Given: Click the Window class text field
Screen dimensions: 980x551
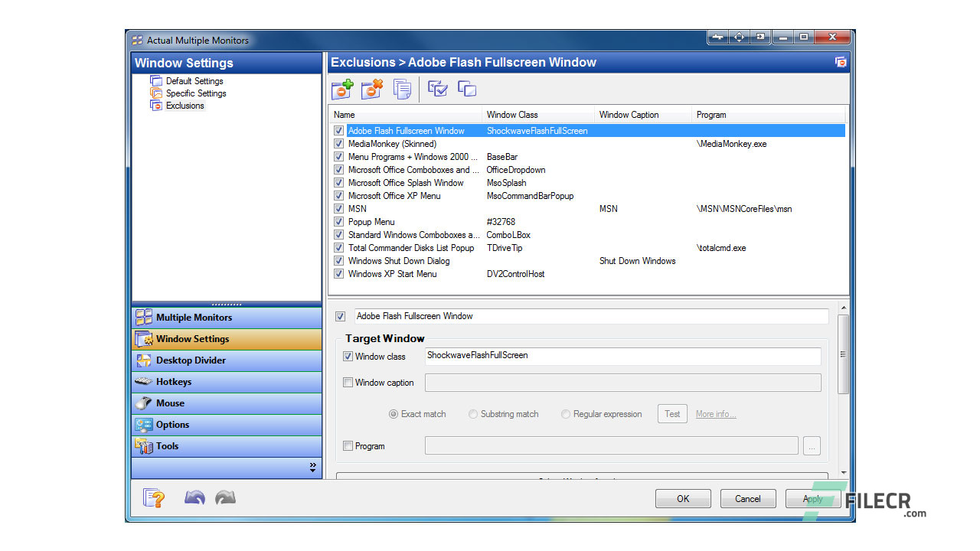Looking at the screenshot, I should click(x=622, y=357).
